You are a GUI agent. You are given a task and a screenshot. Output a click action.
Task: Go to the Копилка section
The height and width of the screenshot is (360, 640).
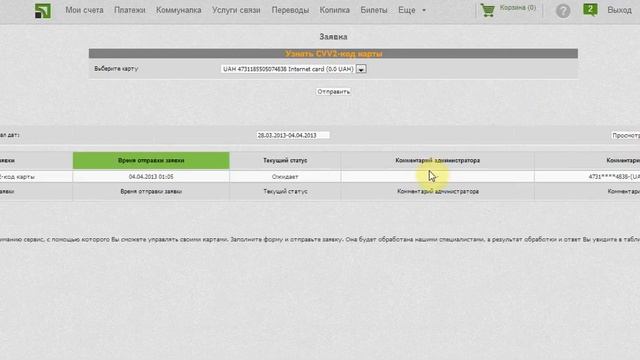tap(335, 10)
